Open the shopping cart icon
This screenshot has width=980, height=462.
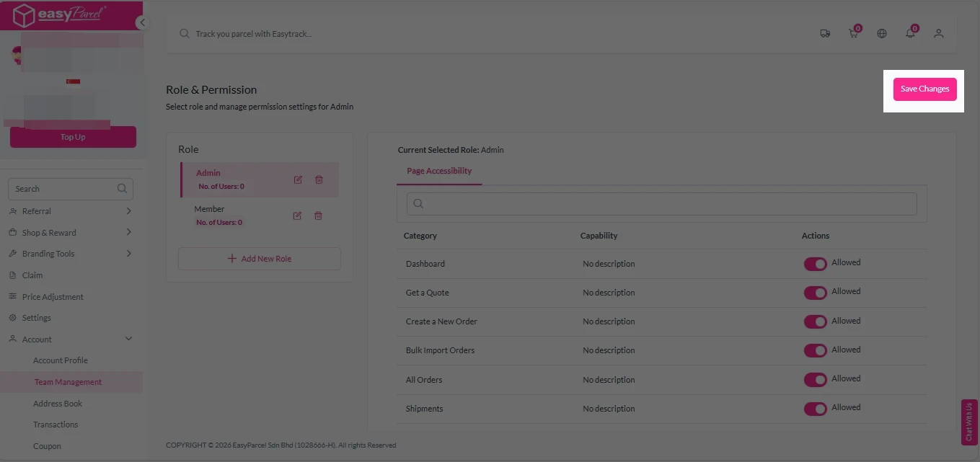[853, 33]
